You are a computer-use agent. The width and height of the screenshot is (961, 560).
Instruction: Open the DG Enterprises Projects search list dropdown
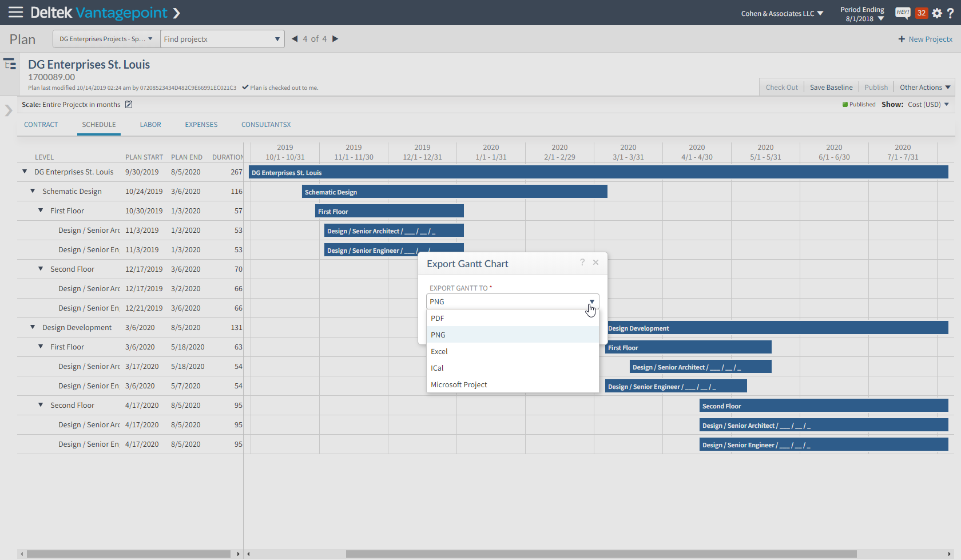click(x=106, y=39)
